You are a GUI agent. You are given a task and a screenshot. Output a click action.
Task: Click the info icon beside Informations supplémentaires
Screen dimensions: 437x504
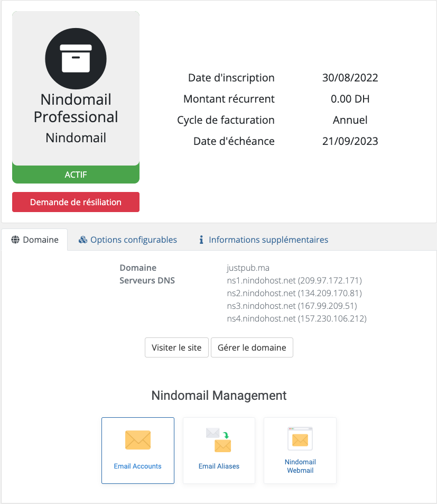tap(201, 240)
